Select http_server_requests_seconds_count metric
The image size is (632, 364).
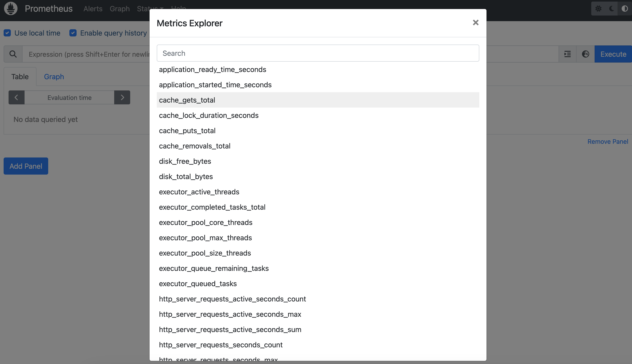pyautogui.click(x=318, y=345)
